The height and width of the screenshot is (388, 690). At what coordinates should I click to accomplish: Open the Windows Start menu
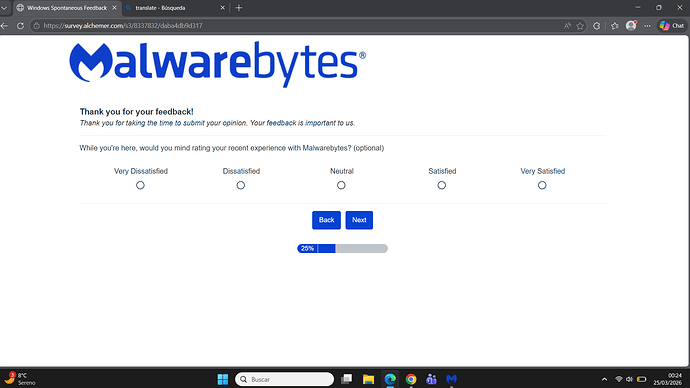point(223,379)
